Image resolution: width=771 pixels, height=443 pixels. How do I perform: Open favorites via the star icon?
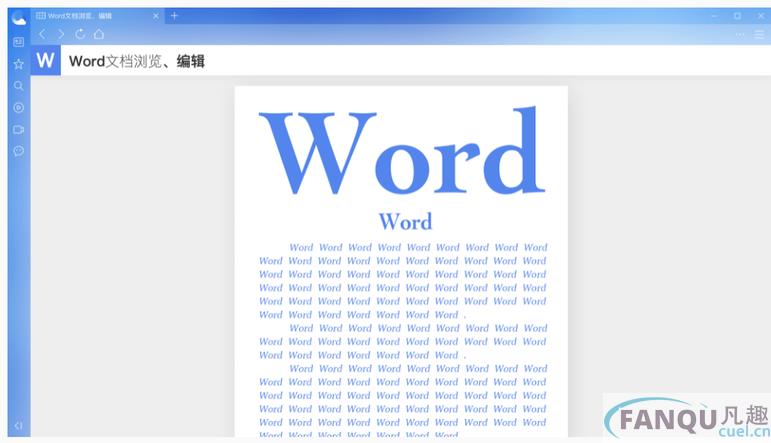(x=18, y=64)
